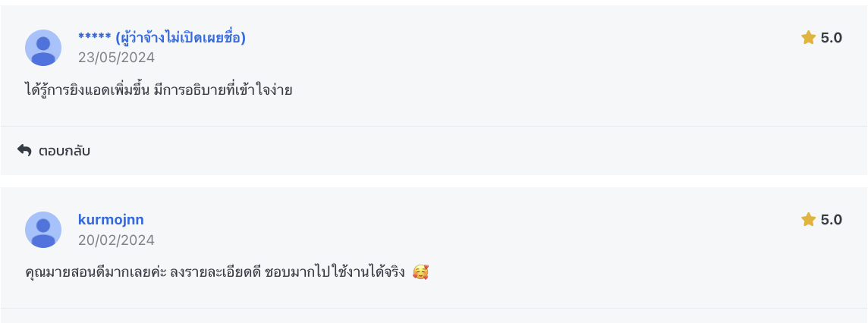Click empty space in the ตอบกลับ reply bar
This screenshot has width=868, height=323.
click(x=476, y=150)
